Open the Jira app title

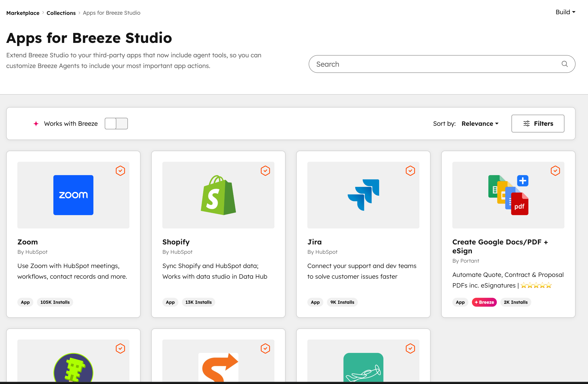(314, 242)
